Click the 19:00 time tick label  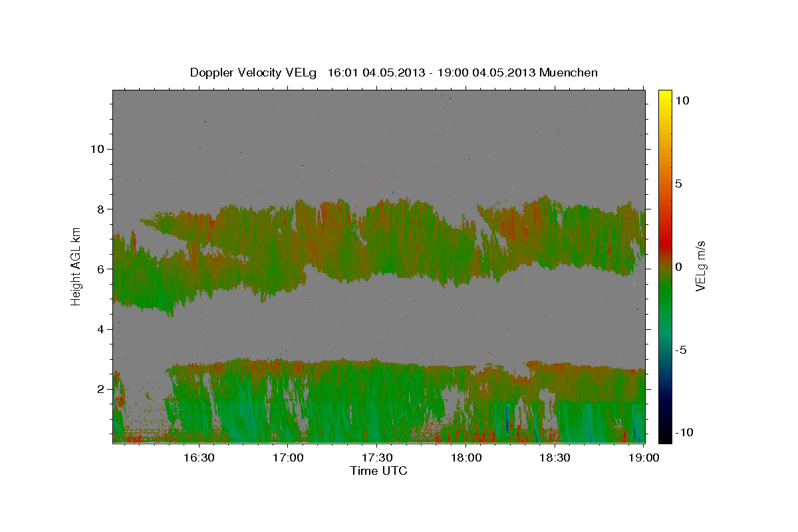click(x=644, y=458)
